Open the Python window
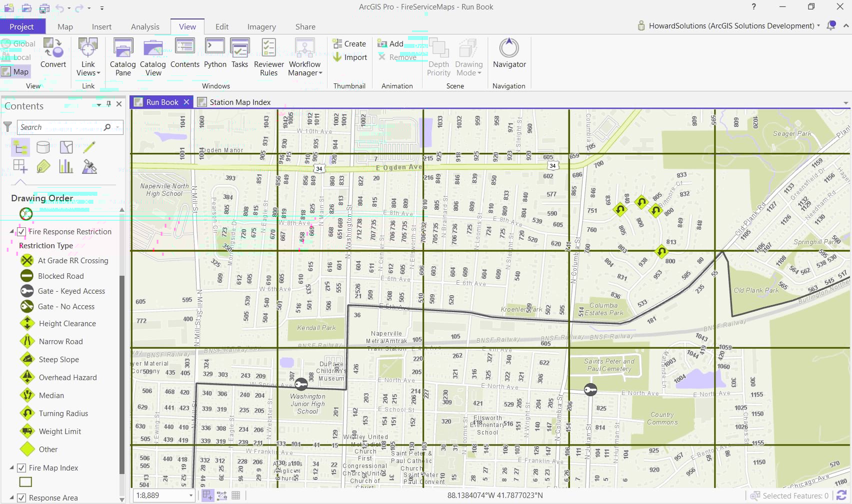The height and width of the screenshot is (504, 852). tap(215, 53)
